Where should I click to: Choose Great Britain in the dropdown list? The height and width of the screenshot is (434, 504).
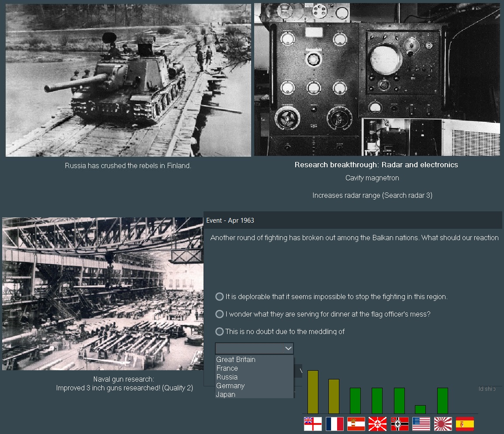(x=254, y=359)
